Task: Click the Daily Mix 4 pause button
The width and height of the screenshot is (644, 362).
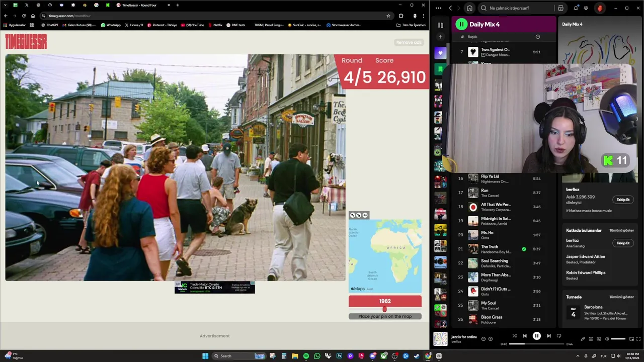Action: [461, 24]
